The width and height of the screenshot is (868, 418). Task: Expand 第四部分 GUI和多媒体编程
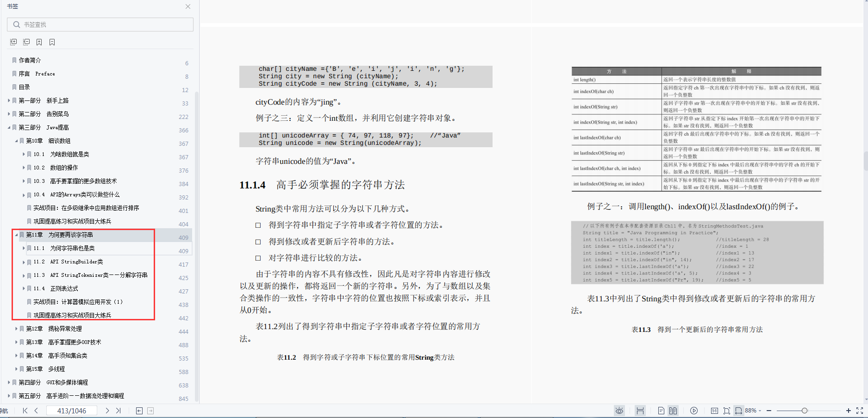coord(9,382)
